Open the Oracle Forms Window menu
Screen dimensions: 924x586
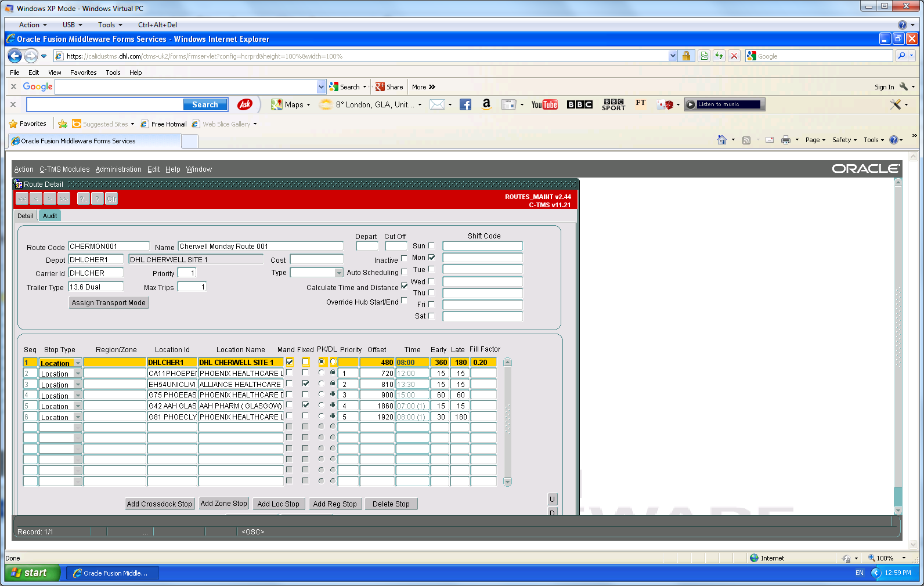point(199,169)
